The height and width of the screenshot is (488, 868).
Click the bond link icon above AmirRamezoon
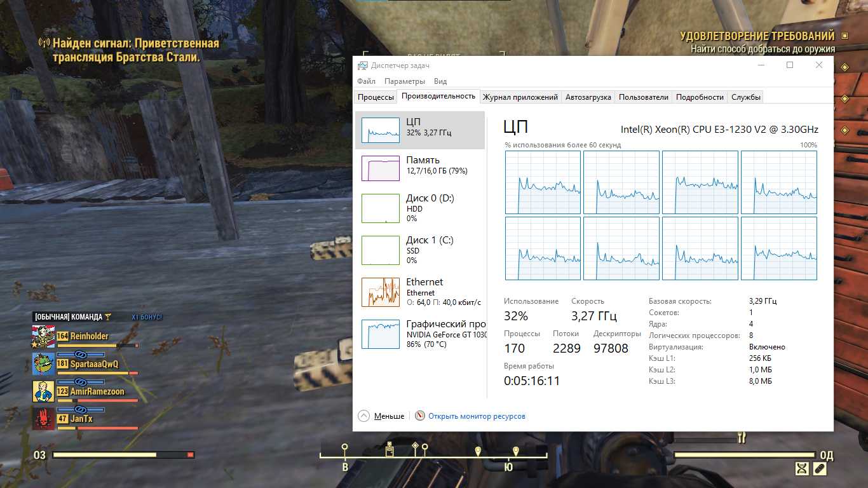tap(81, 382)
